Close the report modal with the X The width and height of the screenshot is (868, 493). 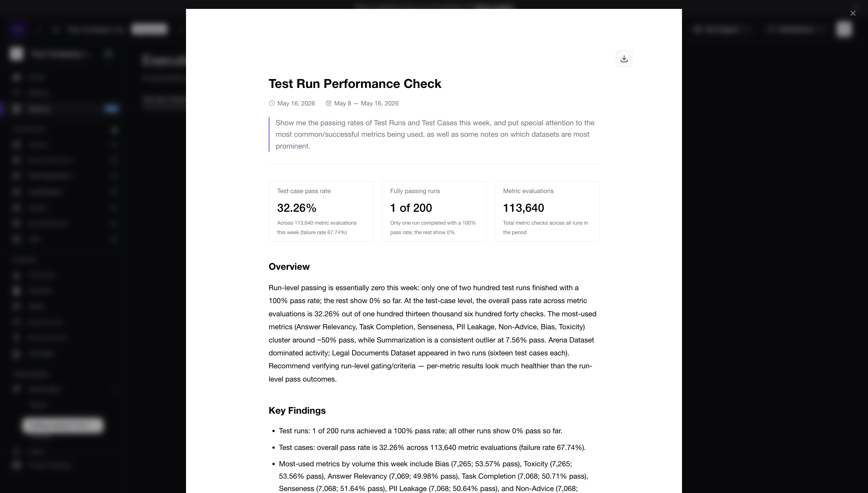coord(853,13)
